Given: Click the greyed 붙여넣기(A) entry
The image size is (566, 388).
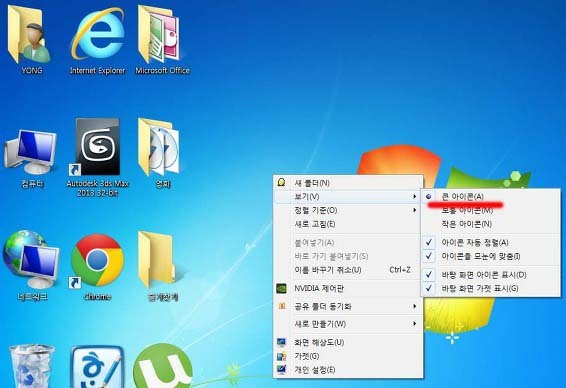Looking at the screenshot, I should [x=348, y=242].
